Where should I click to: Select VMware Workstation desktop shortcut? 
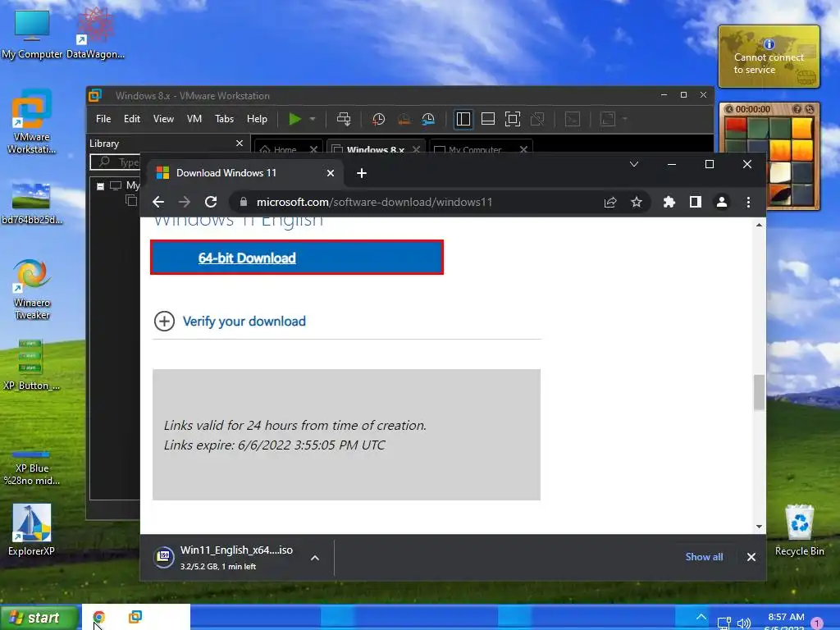[x=32, y=122]
